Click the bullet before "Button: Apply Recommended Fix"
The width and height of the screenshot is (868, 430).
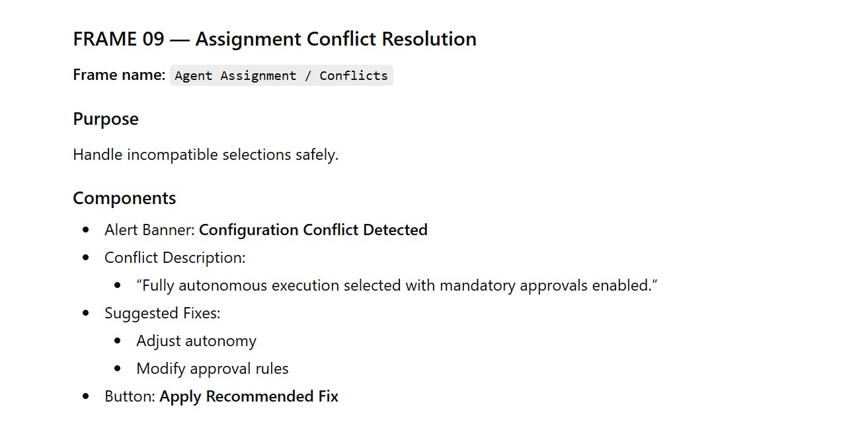(x=86, y=396)
